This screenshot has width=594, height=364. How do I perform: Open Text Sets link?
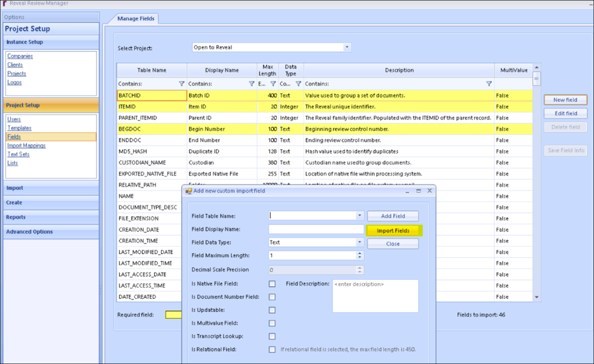[19, 154]
